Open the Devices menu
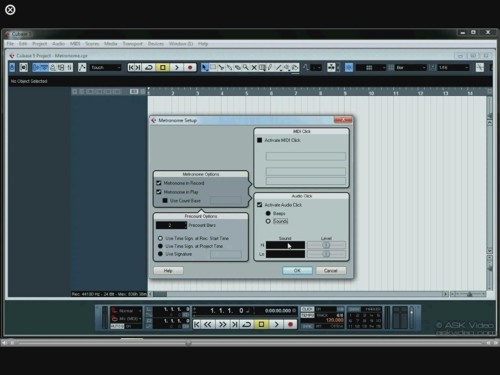The width and height of the screenshot is (500, 375). 156,44
